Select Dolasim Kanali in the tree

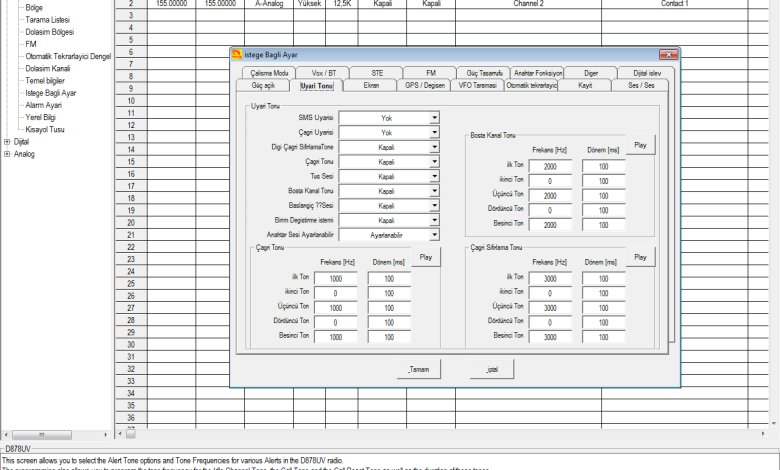(48, 69)
